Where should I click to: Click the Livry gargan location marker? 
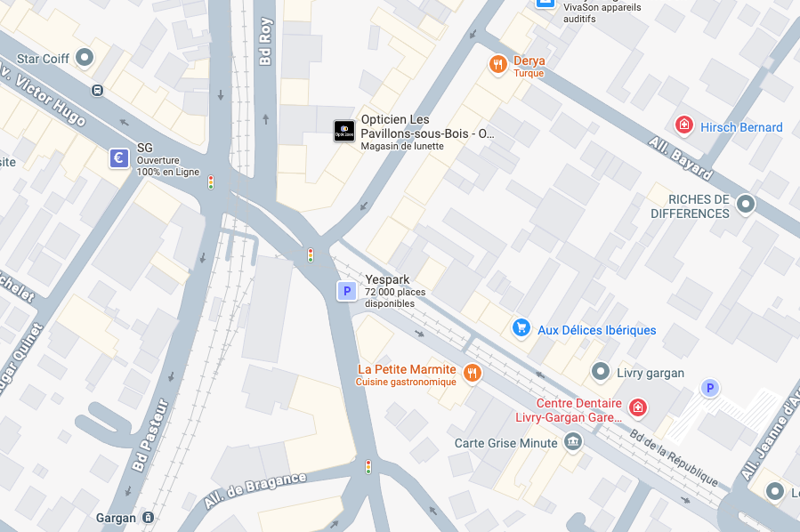(x=601, y=371)
